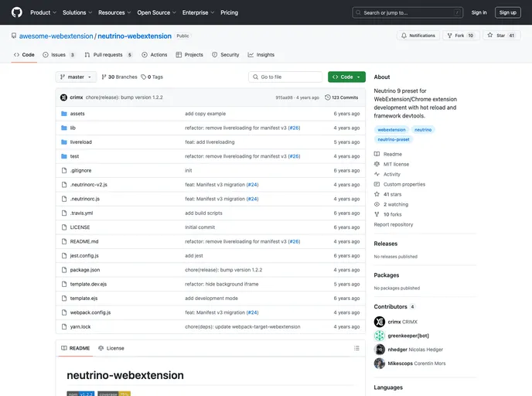Select the README tab
532x396 pixels.
75,348
